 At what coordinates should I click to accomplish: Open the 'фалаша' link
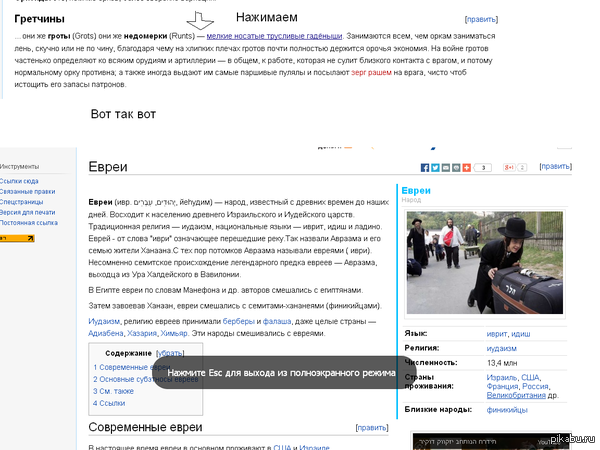pyautogui.click(x=277, y=321)
